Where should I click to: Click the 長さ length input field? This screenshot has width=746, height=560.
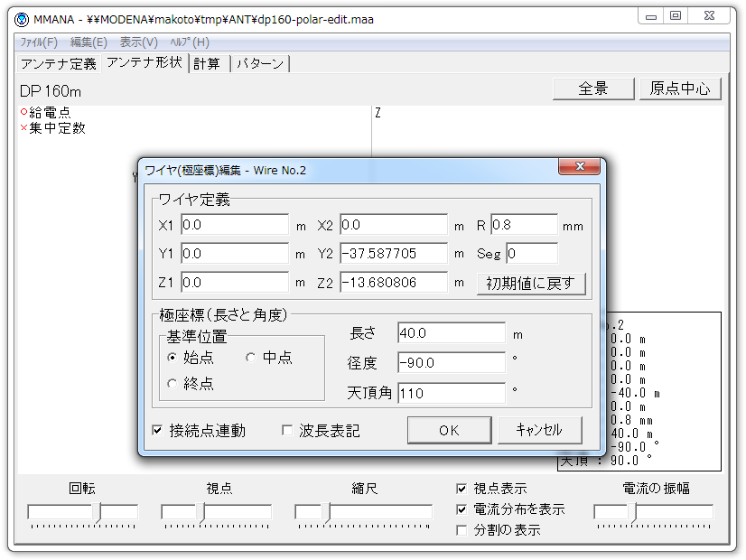pyautogui.click(x=451, y=333)
